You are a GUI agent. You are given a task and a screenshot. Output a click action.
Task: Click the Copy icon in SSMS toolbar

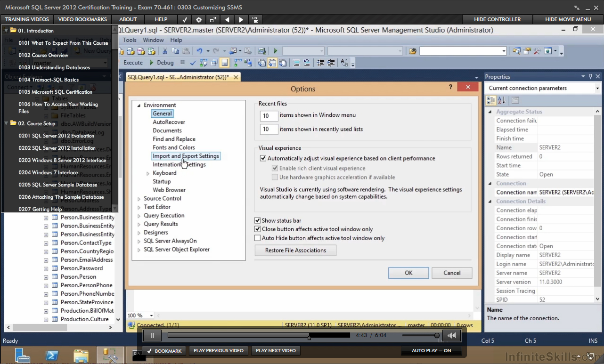(175, 51)
